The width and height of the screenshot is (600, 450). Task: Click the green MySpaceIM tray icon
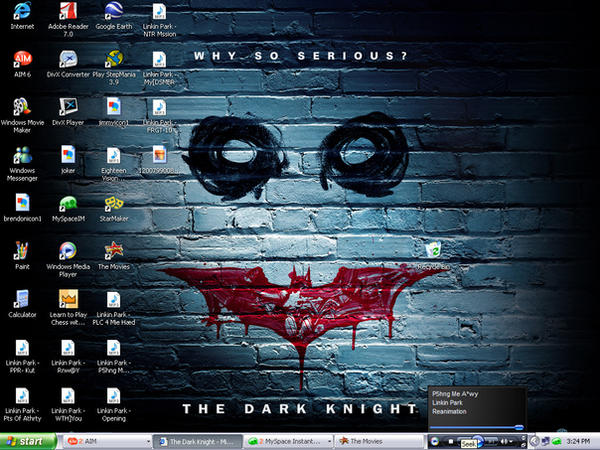[x=556, y=442]
